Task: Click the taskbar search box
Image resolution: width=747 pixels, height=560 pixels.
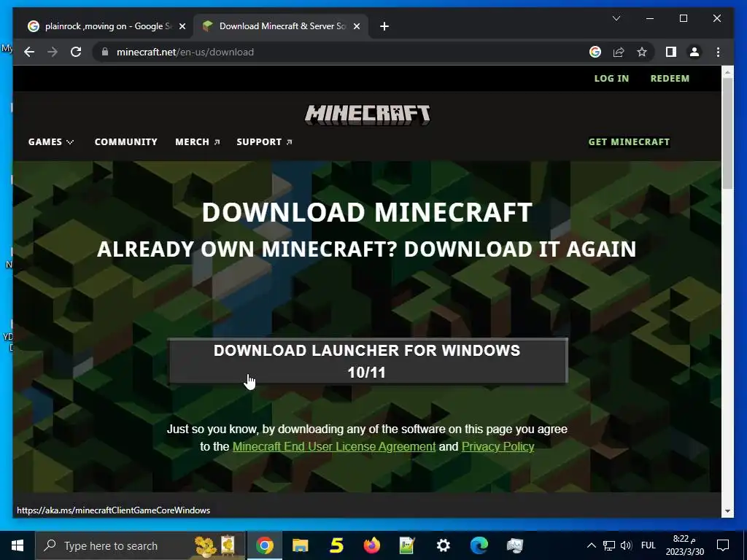Action: coord(140,545)
